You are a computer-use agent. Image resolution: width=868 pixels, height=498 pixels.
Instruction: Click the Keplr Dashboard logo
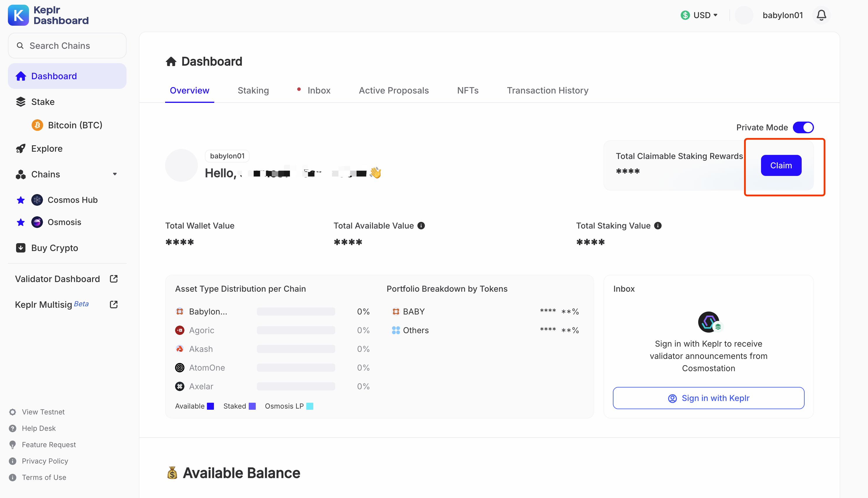point(48,15)
